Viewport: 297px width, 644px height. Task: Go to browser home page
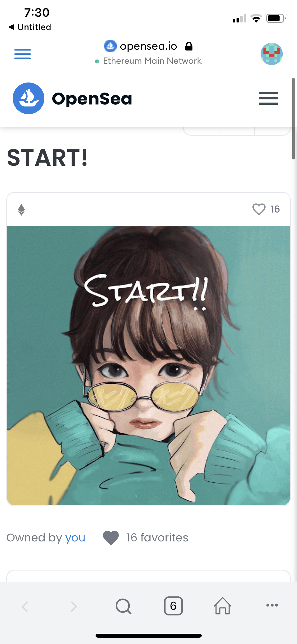[223, 606]
